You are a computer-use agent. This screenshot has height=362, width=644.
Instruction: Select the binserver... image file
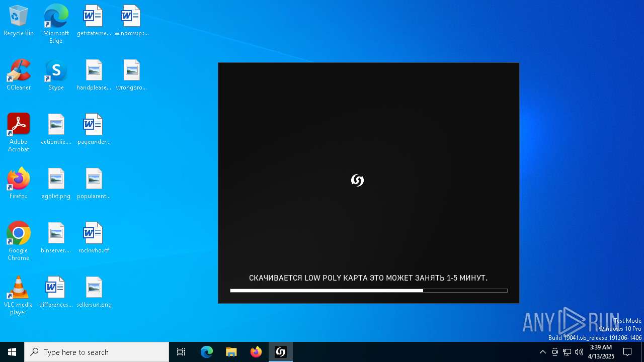(x=56, y=238)
